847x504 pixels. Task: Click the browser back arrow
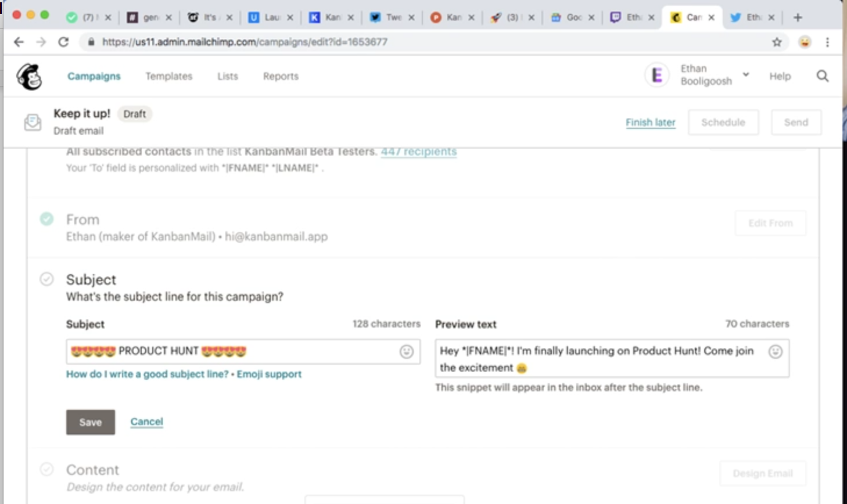pyautogui.click(x=19, y=42)
